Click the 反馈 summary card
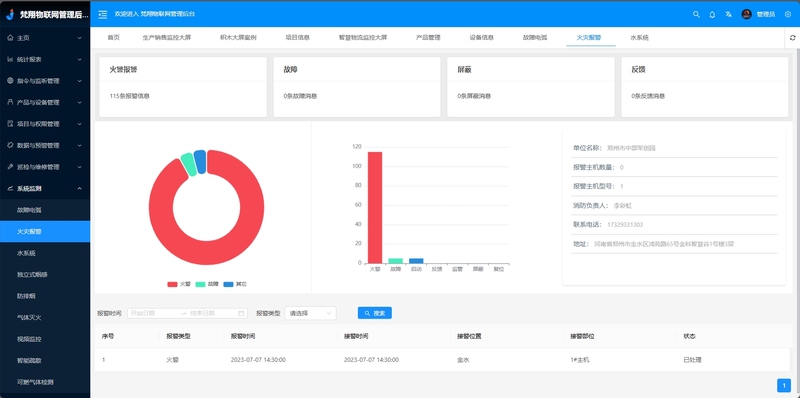Image resolution: width=800 pixels, height=398 pixels. point(705,87)
